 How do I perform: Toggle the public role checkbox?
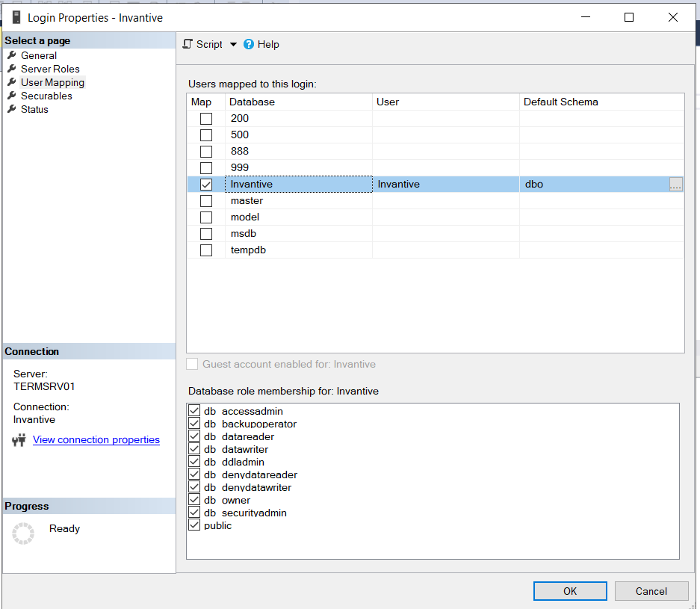[x=194, y=525]
